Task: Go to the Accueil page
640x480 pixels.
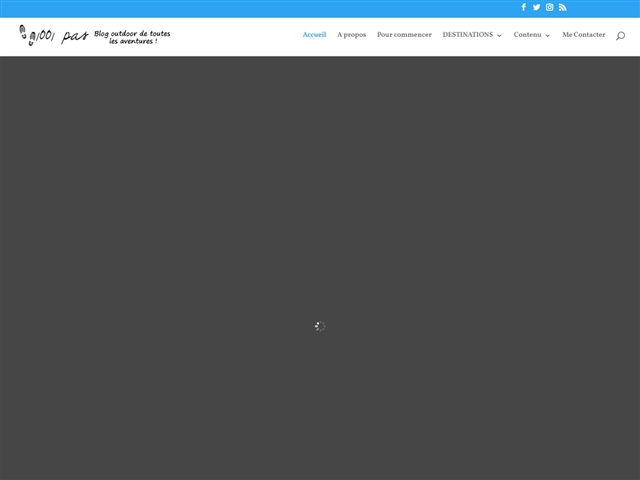Action: (x=314, y=35)
